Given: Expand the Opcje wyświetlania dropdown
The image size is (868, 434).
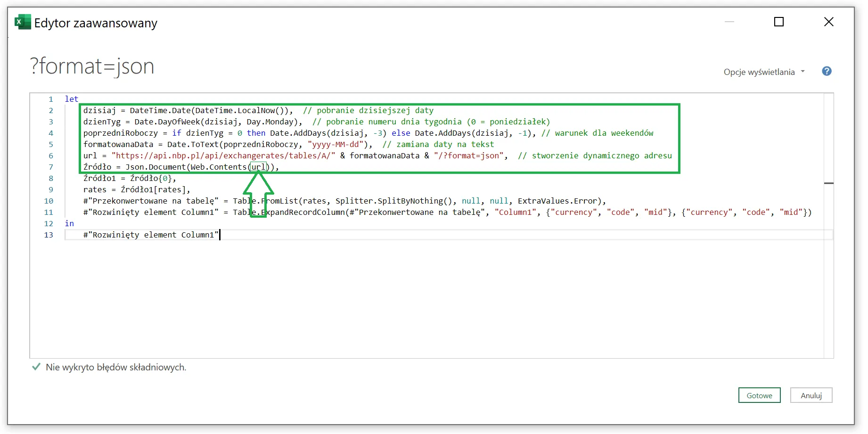Looking at the screenshot, I should pos(764,72).
